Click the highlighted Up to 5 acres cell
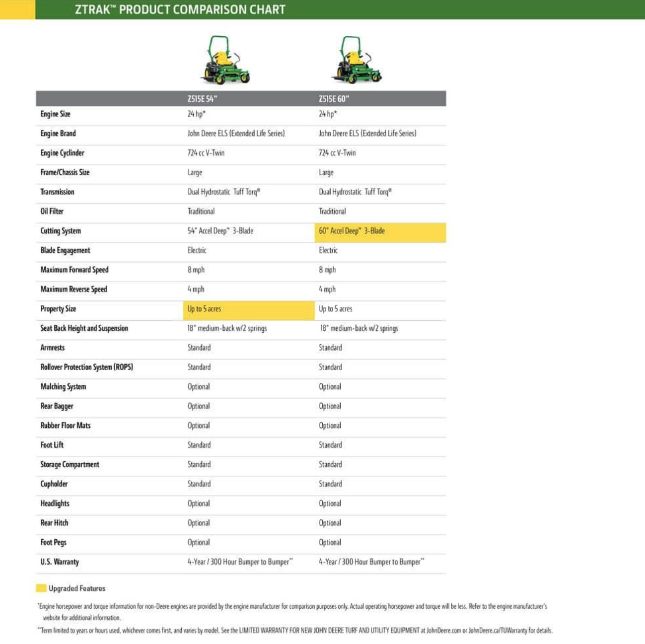The width and height of the screenshot is (645, 644). pos(248,309)
